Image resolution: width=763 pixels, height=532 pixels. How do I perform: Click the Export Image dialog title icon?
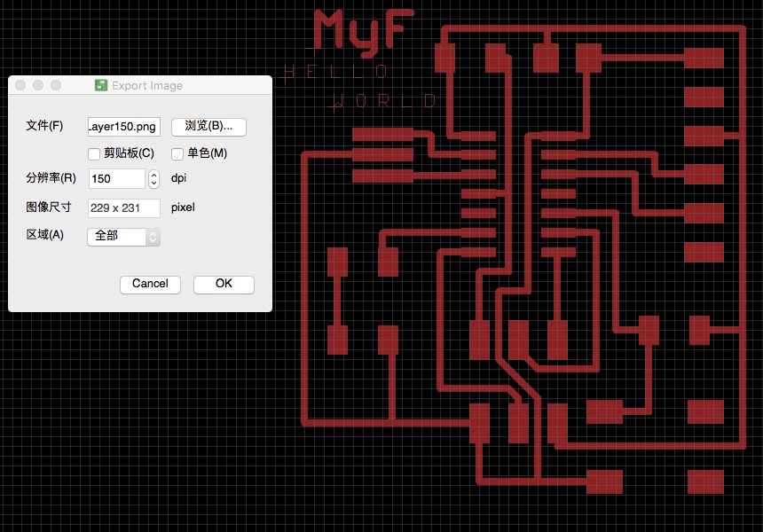point(101,86)
